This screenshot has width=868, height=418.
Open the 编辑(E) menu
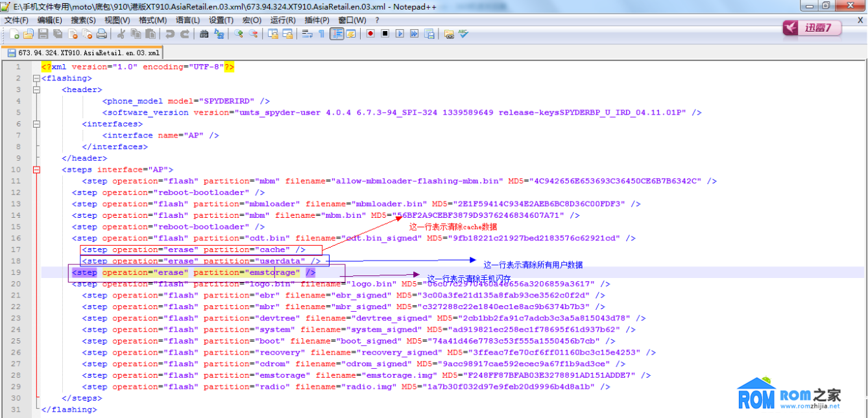click(x=49, y=20)
